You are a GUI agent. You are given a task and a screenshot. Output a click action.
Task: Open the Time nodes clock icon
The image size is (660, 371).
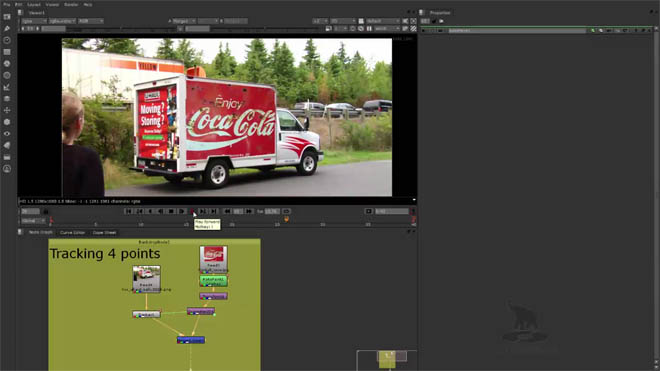[x=7, y=40]
